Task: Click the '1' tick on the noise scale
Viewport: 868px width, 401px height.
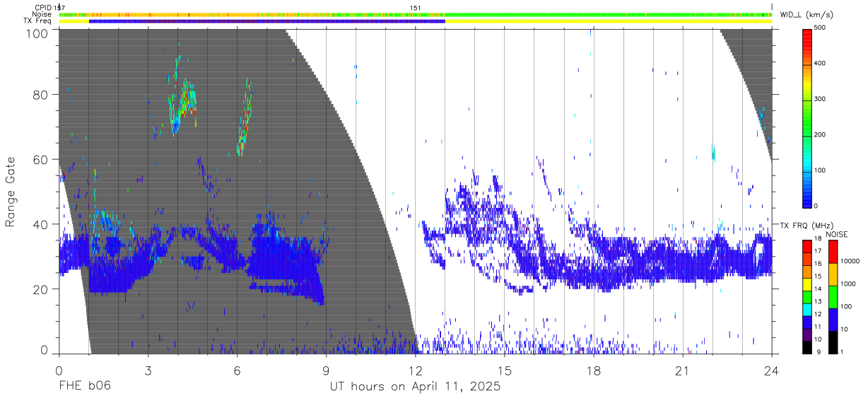Action: (x=843, y=351)
